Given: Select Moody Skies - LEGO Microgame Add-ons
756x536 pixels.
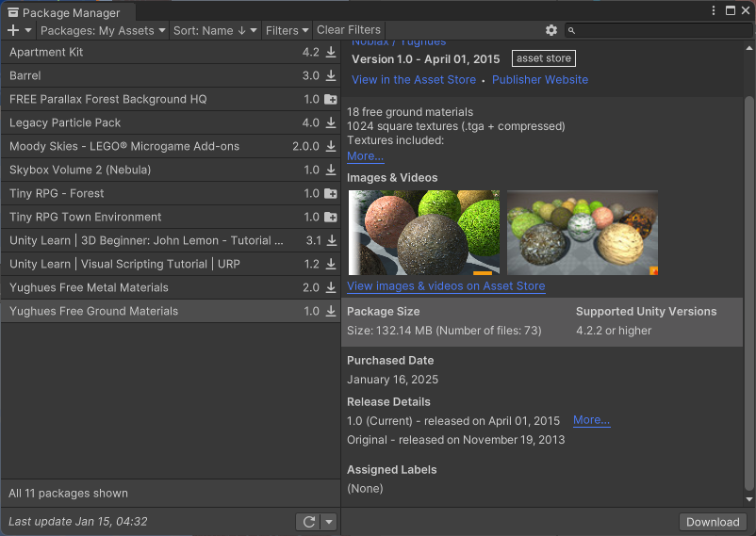Looking at the screenshot, I should 171,146.
